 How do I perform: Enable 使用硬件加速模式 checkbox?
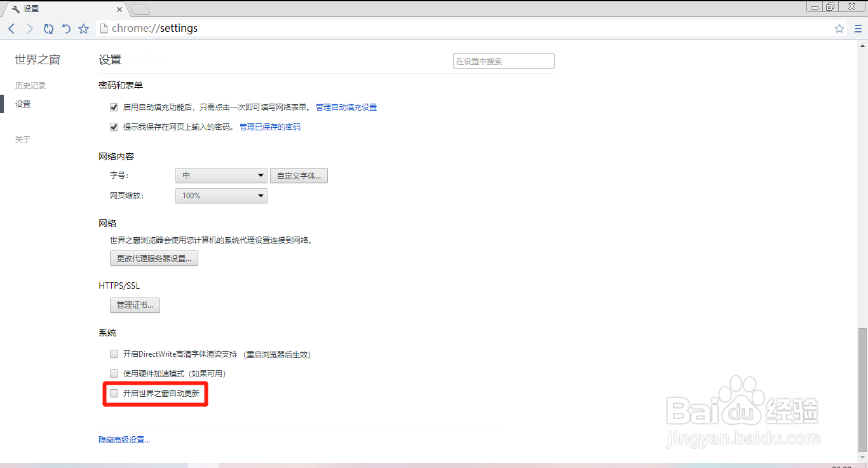click(x=114, y=374)
